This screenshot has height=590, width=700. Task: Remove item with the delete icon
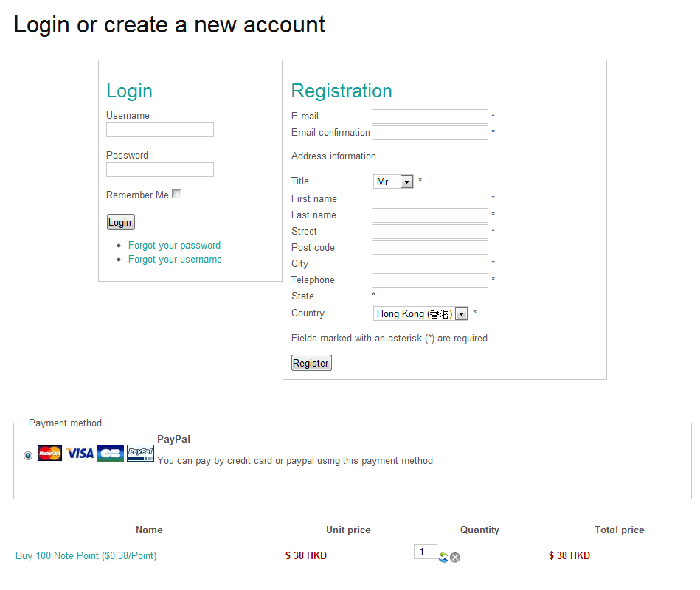point(455,558)
